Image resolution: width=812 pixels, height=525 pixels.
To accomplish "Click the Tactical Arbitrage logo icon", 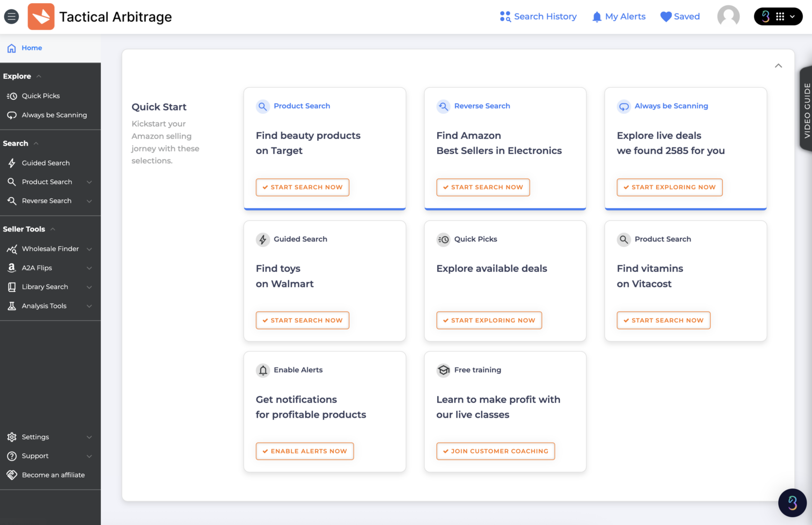I will (40, 16).
